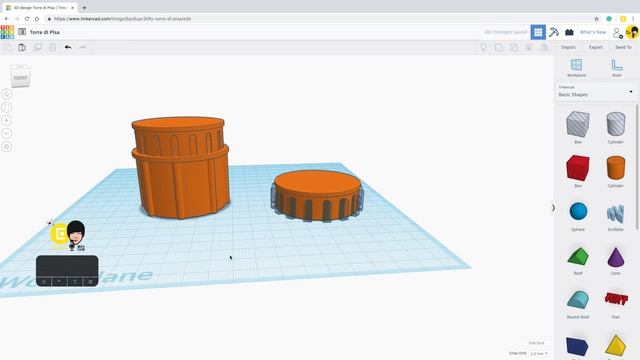
Task: Open the user profile avatar
Action: click(x=632, y=32)
